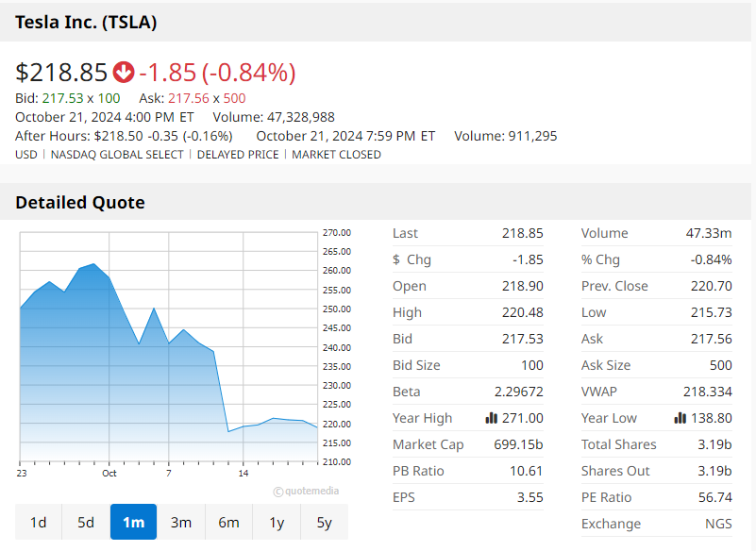Image resolution: width=756 pixels, height=551 pixels.
Task: Click the PE Ratio value 56.74
Action: (x=715, y=497)
